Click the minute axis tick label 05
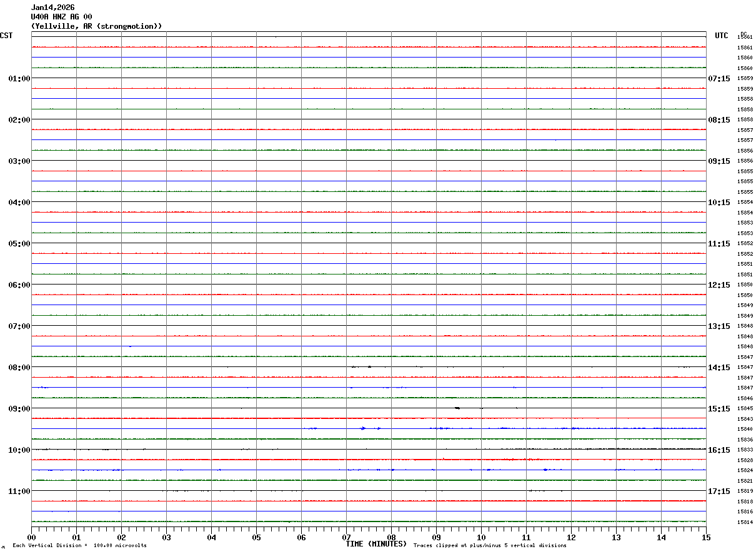The width and height of the screenshot is (756, 554). click(256, 537)
